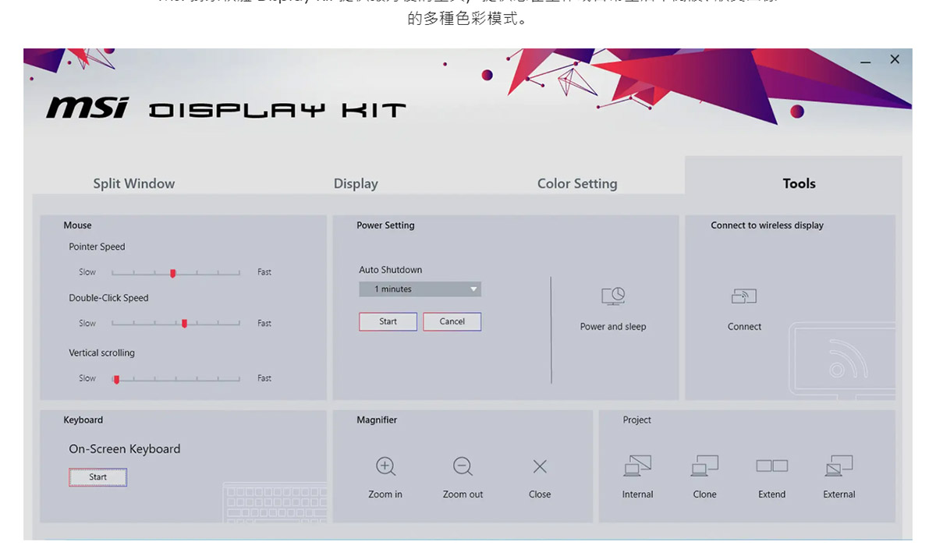Viewport: 936px width, 560px height.
Task: Select the Internal projection icon
Action: 637,466
